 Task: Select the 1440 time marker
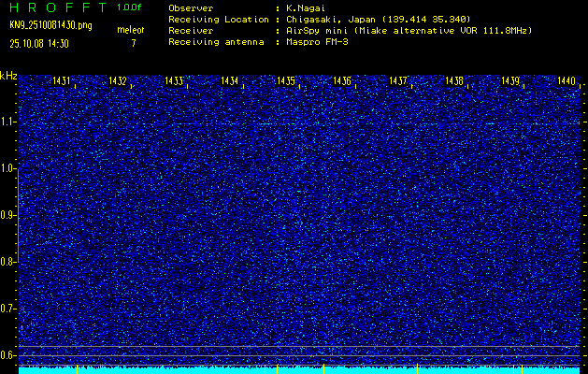click(x=566, y=81)
